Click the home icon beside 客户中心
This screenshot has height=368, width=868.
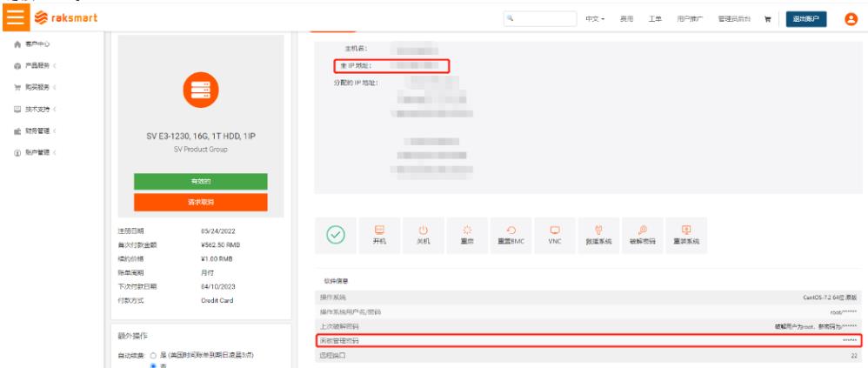[17, 43]
